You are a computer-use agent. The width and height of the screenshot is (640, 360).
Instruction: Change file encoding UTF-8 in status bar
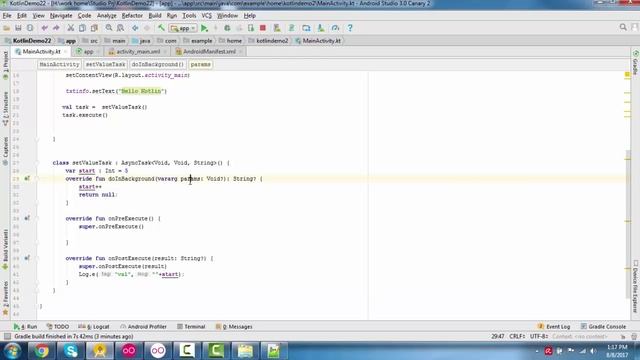[x=539, y=336]
